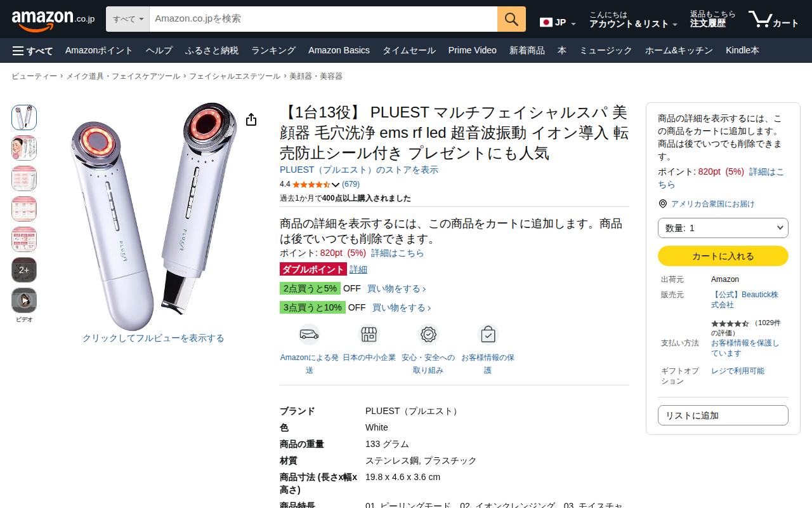This screenshot has width=812, height=508.
Task: Open the タイムセール nav item
Action: 409,51
